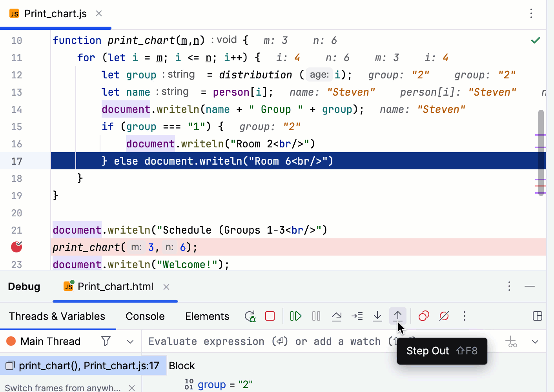Viewport: 554px width, 392px height.
Task: Expand the evaluate expression history chevron
Action: tap(535, 342)
